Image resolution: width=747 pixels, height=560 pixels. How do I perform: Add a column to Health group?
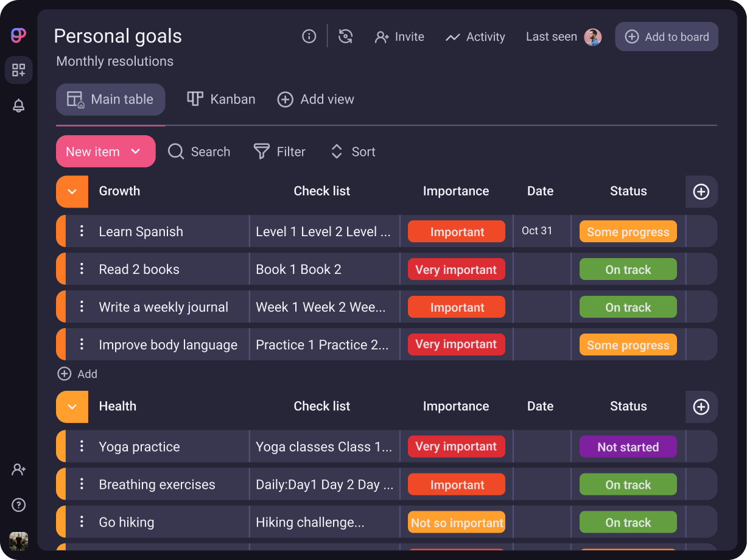701,407
